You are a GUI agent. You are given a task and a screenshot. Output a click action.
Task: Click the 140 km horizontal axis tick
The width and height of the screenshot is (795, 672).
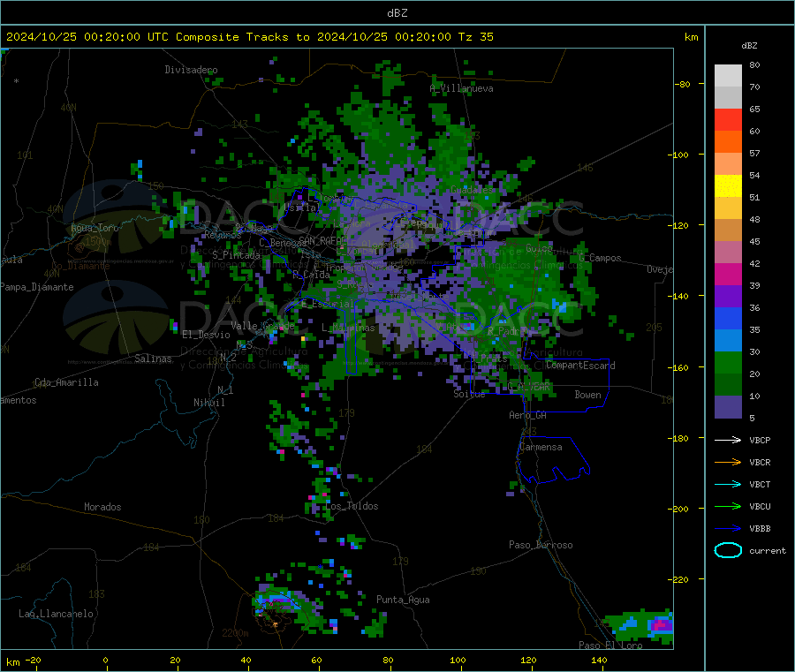[599, 660]
